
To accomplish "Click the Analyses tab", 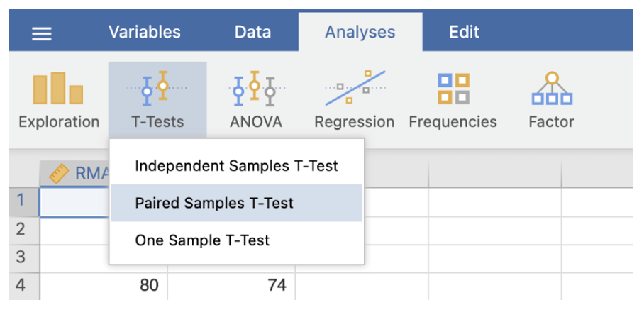I will click(x=360, y=32).
